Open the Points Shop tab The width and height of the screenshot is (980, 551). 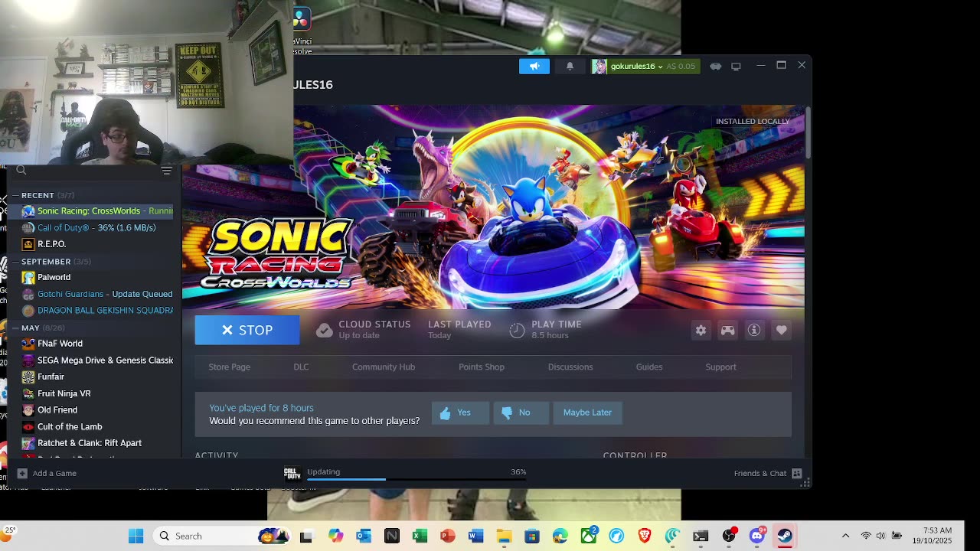pyautogui.click(x=482, y=367)
